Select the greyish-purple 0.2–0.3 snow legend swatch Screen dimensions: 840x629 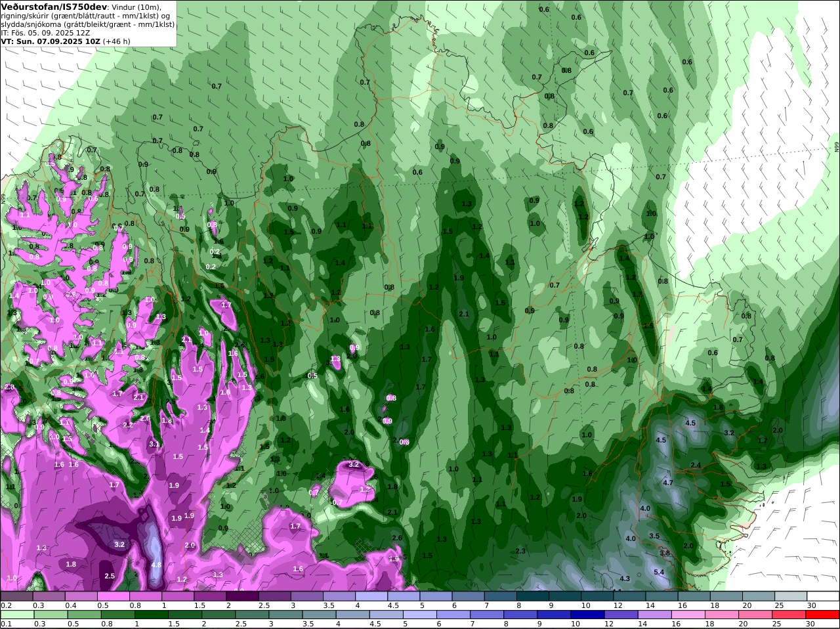pos(16,596)
